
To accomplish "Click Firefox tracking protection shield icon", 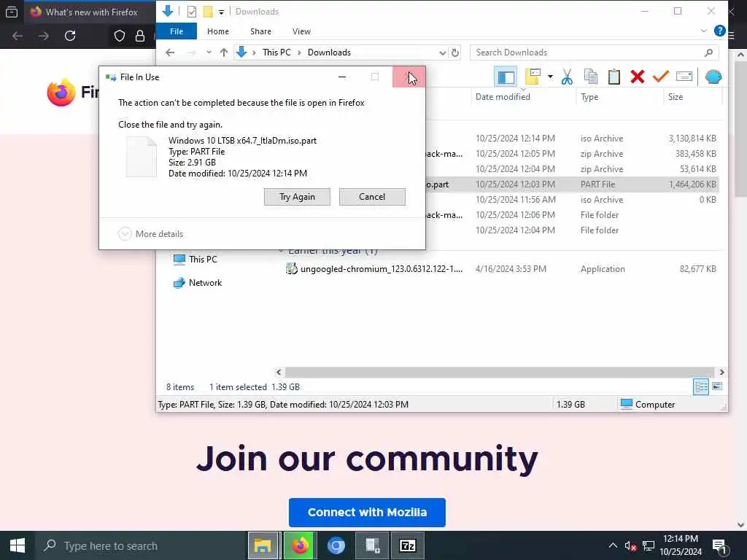I will click(120, 36).
